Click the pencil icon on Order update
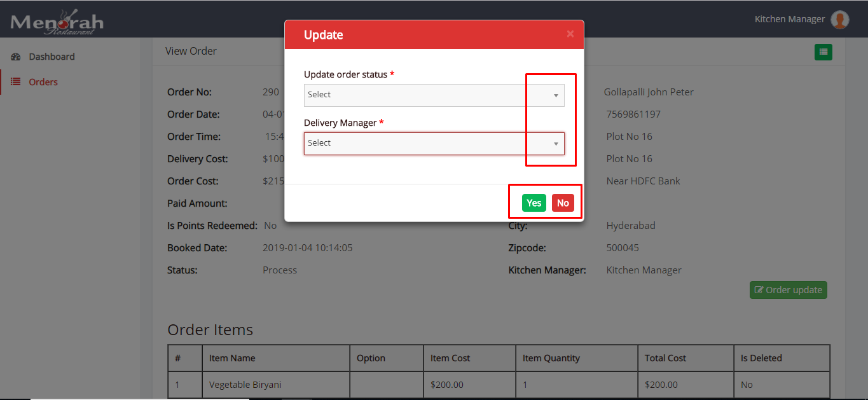Screen dimensions: 868x400 pyautogui.click(x=758, y=290)
